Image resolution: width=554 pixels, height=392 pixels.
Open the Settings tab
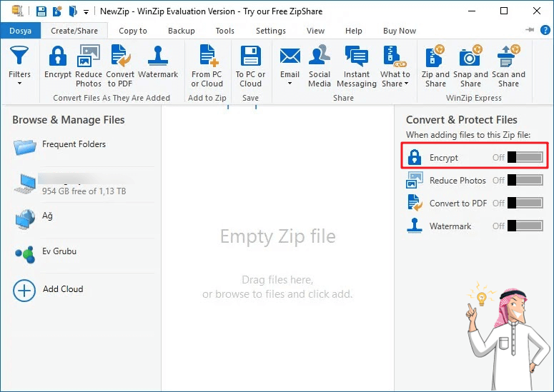pos(271,31)
